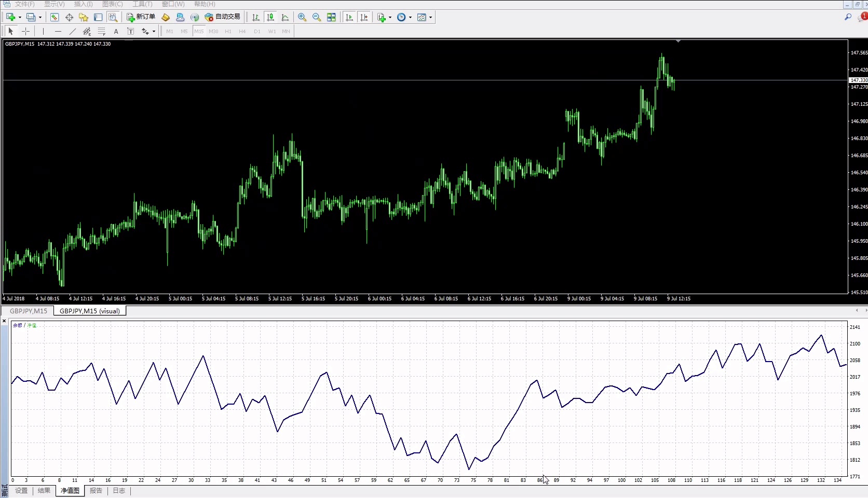
Task: Switch to the M30 timeframe
Action: [x=213, y=31]
